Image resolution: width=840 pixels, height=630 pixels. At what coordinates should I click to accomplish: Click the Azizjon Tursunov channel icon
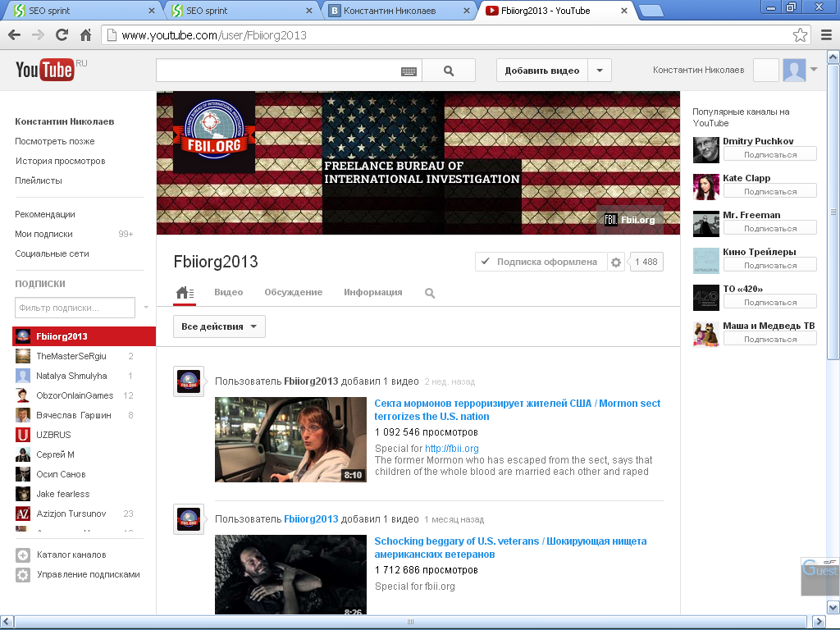(22, 514)
